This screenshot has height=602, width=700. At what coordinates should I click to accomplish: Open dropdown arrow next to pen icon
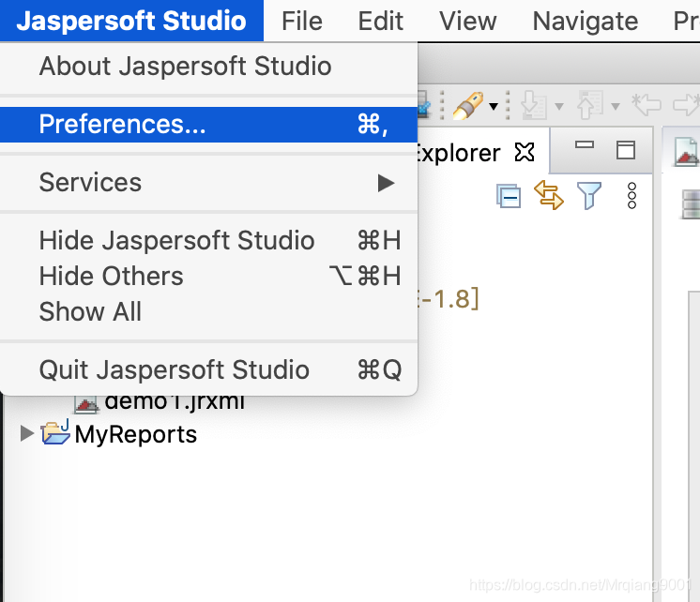click(494, 106)
